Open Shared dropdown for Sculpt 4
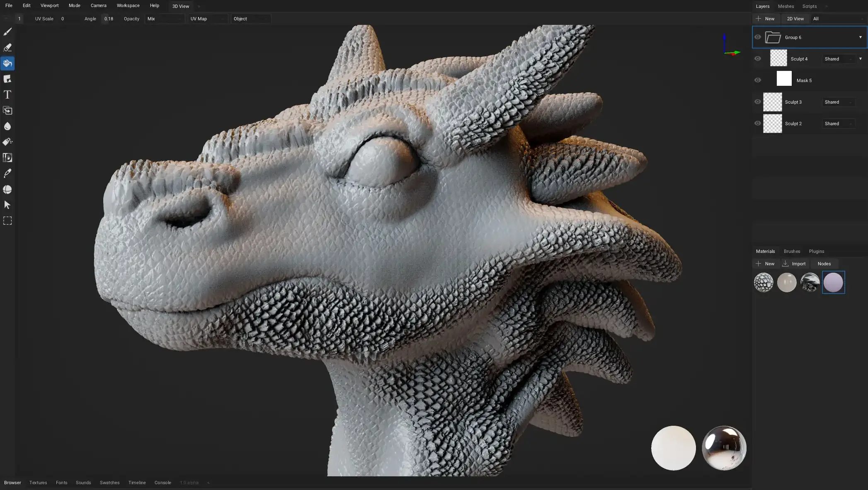 point(839,59)
